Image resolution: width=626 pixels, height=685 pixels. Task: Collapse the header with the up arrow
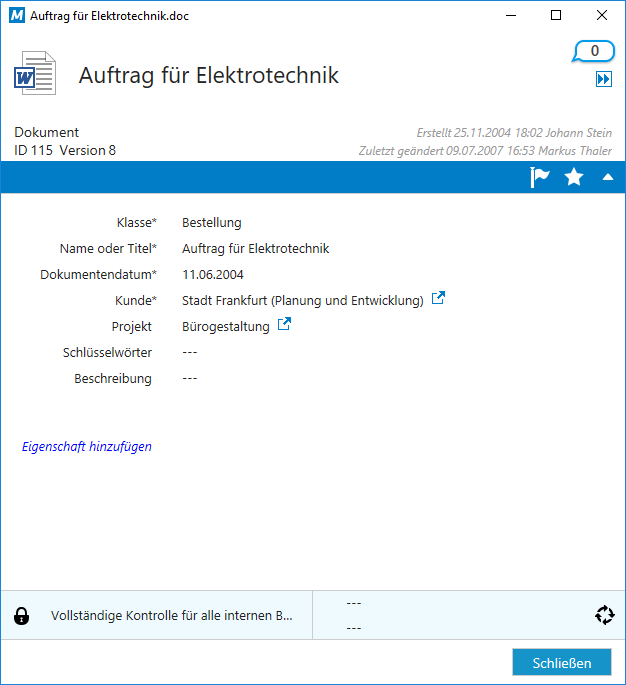click(607, 178)
